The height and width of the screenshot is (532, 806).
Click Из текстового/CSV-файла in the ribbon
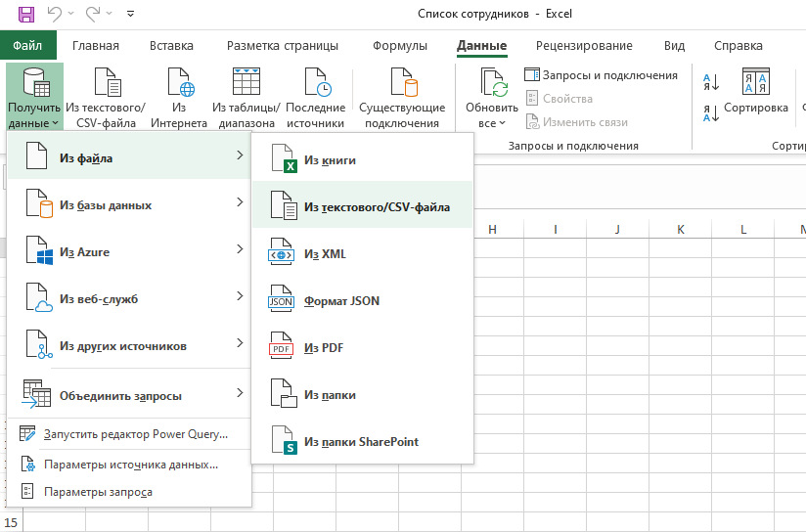106,97
